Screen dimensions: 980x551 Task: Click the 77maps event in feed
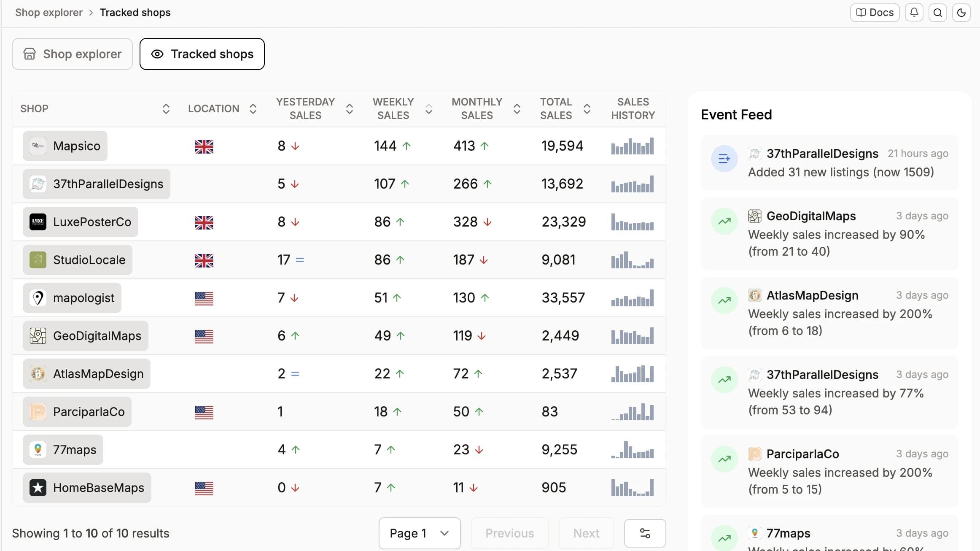tap(829, 534)
